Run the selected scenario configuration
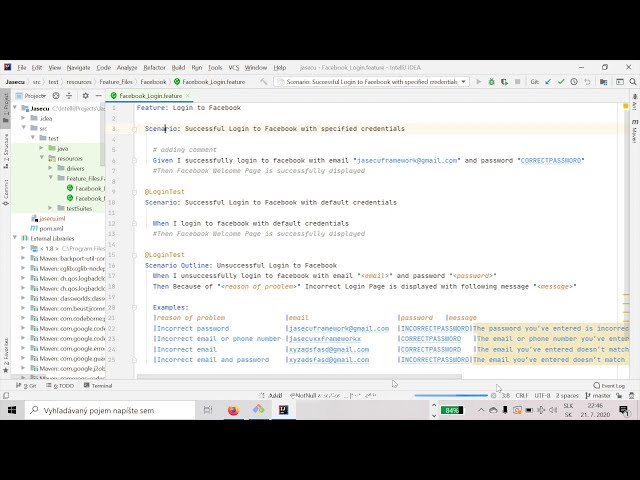This screenshot has width=640, height=480. click(x=478, y=82)
